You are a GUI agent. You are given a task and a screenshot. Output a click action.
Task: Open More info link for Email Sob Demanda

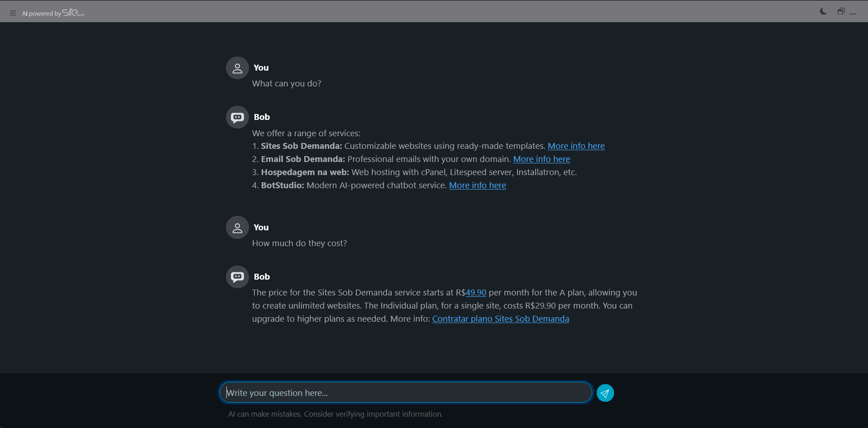[542, 159]
